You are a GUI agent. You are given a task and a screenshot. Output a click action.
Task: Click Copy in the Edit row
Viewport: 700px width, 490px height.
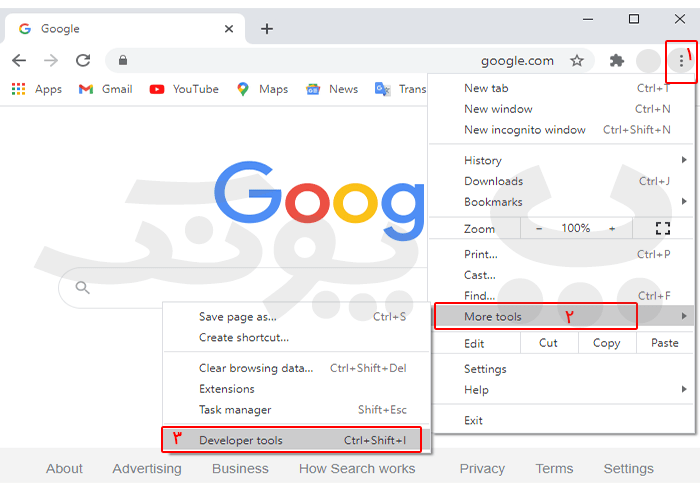[606, 343]
